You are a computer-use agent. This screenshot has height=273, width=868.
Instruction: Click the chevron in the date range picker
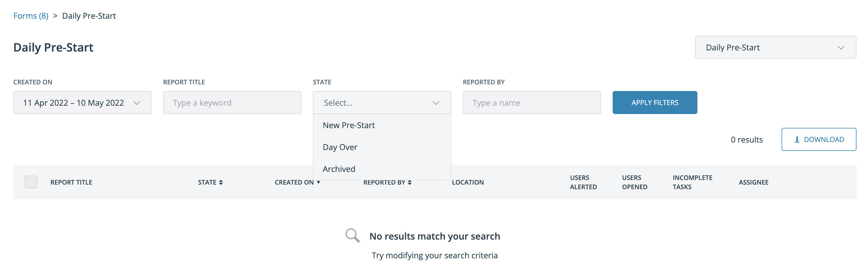137,103
